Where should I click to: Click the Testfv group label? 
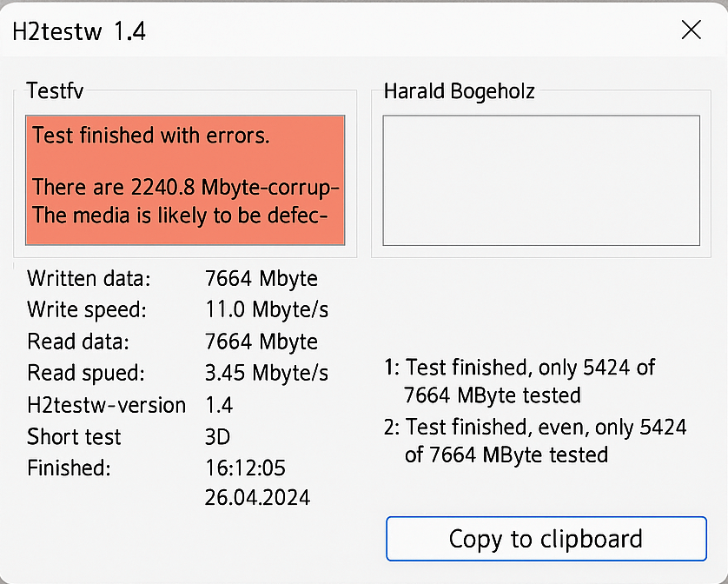pos(55,90)
